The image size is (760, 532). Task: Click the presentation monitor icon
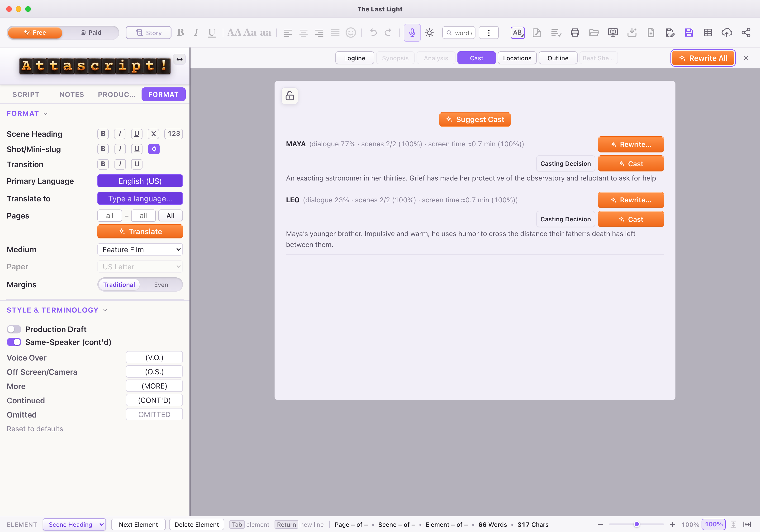click(x=613, y=33)
